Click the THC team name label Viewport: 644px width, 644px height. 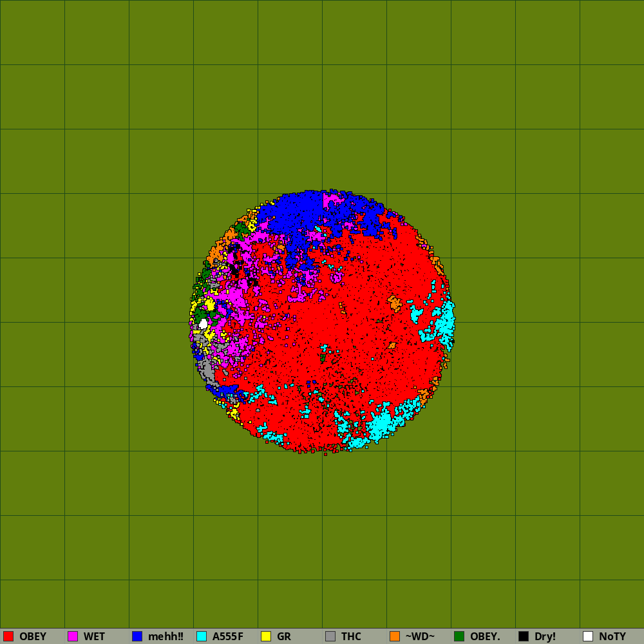point(351,636)
